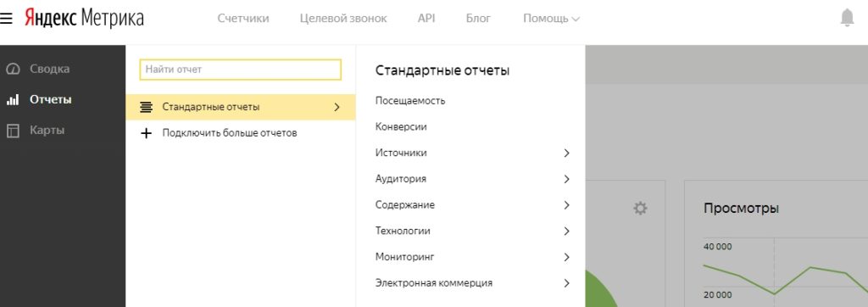The height and width of the screenshot is (307, 868).
Task: Expand chevron next to Содержание
Action: point(566,205)
